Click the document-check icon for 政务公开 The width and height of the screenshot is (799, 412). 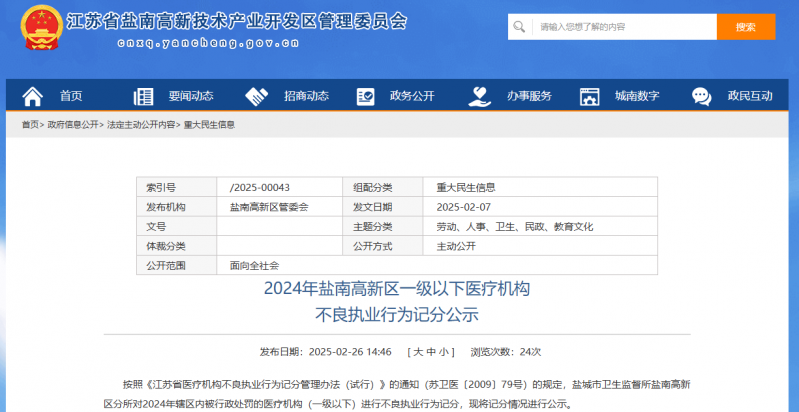coord(365,96)
